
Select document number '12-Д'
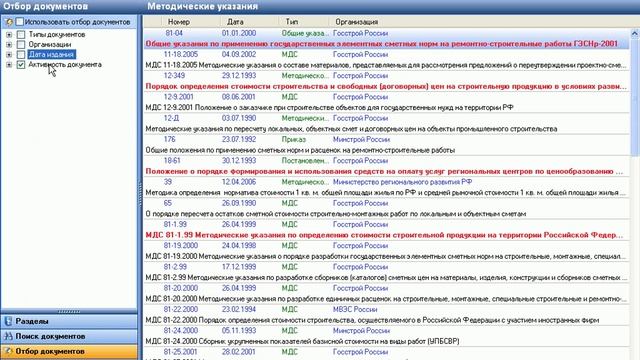171,118
